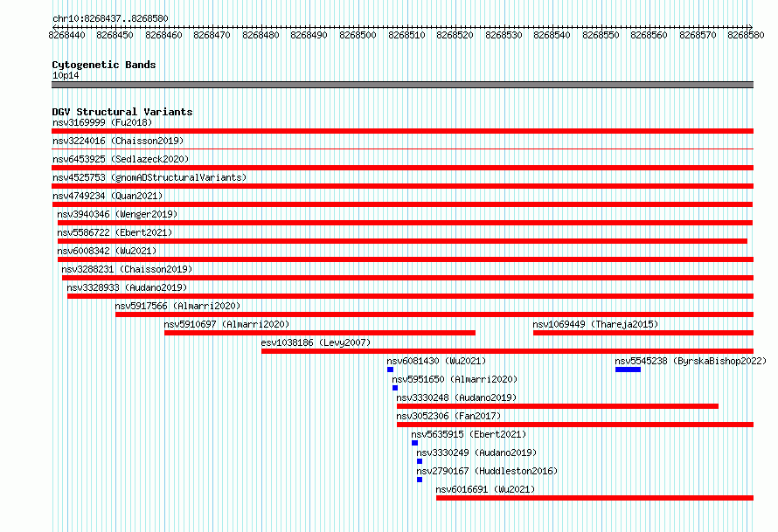778x532 pixels.
Task: Click the blue bar under nsv6081430
Action: pos(391,370)
